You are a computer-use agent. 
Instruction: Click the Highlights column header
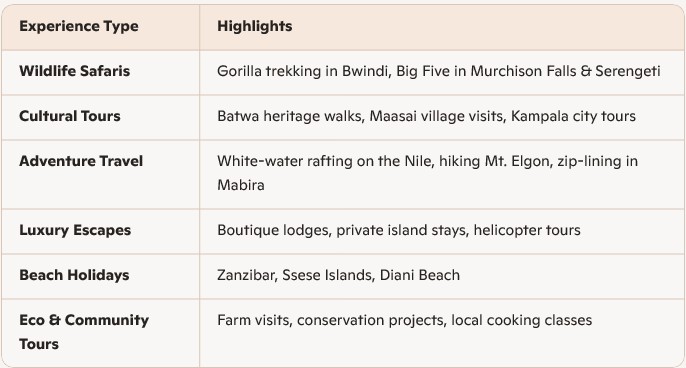click(x=255, y=26)
